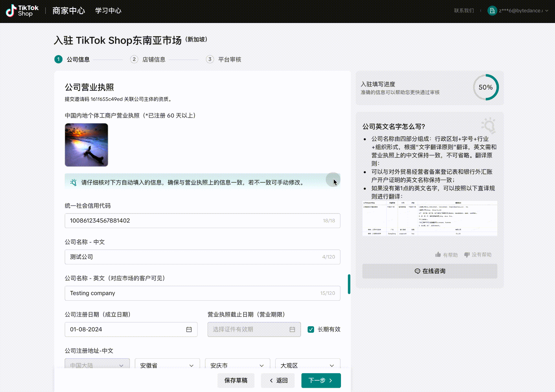Click the 保存草稿 button
This screenshot has height=392, width=555.
click(x=236, y=380)
